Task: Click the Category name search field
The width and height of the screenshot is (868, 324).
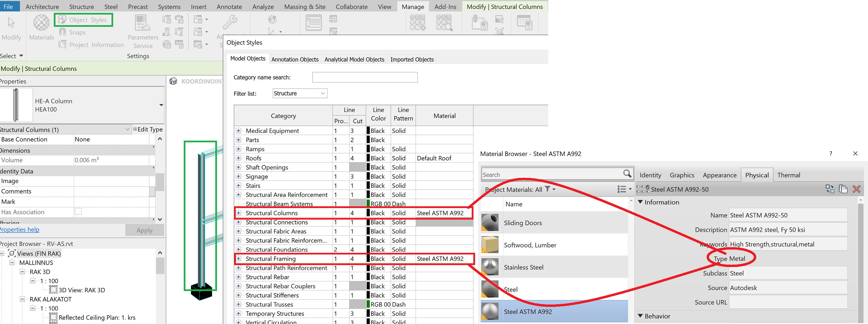Action: pyautogui.click(x=365, y=77)
